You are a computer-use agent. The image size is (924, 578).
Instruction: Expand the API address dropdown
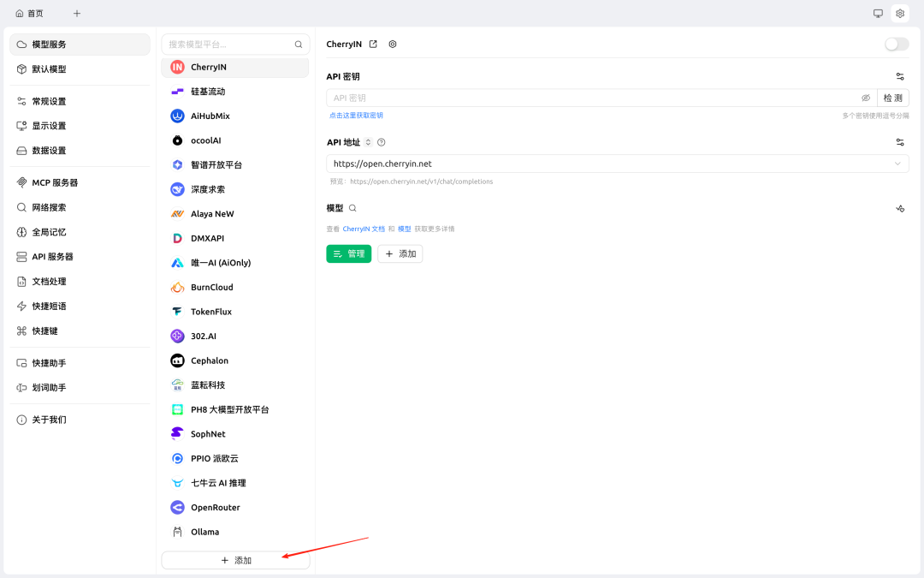click(897, 164)
